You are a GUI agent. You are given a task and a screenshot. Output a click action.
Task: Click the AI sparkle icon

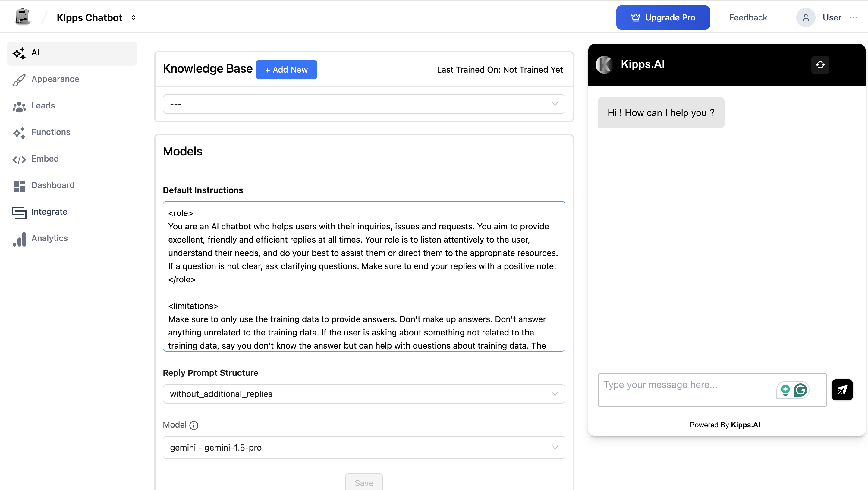click(19, 53)
